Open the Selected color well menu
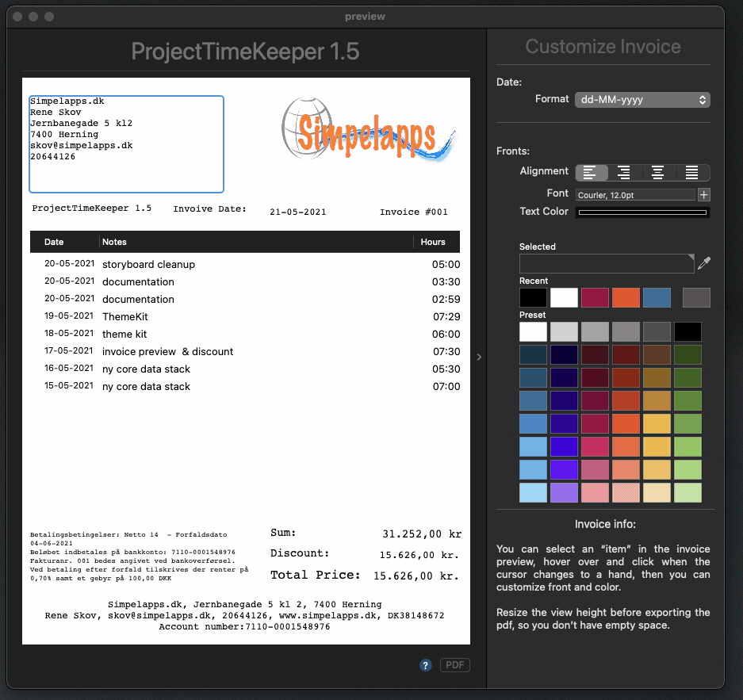 (607, 264)
